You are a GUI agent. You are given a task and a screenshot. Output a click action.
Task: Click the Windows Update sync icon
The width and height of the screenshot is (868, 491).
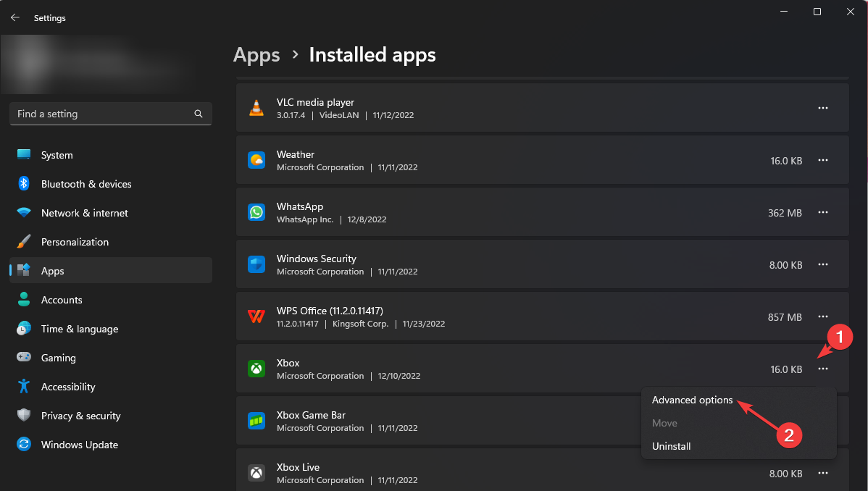click(x=24, y=444)
